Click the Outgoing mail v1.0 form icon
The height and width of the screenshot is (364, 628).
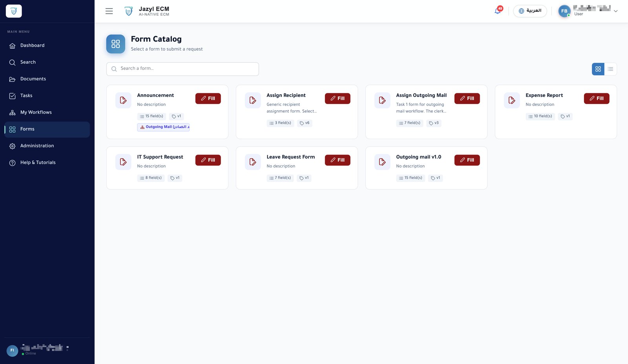point(382,162)
